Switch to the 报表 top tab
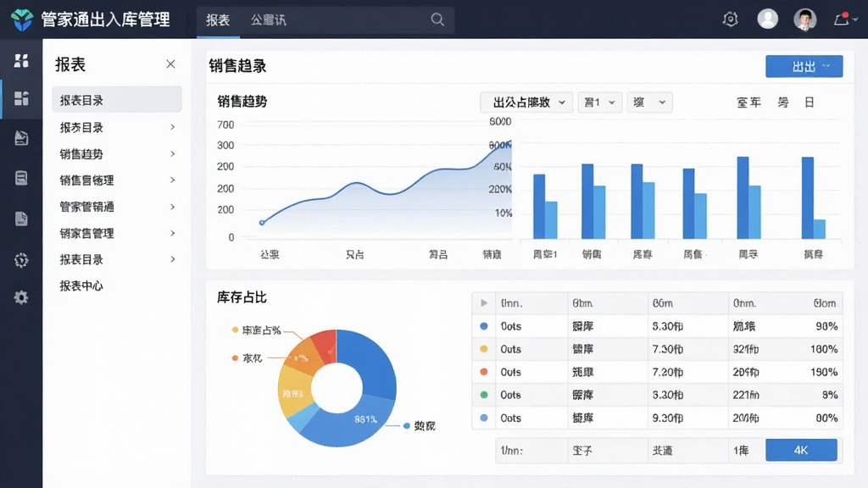The height and width of the screenshot is (488, 868). tap(218, 20)
